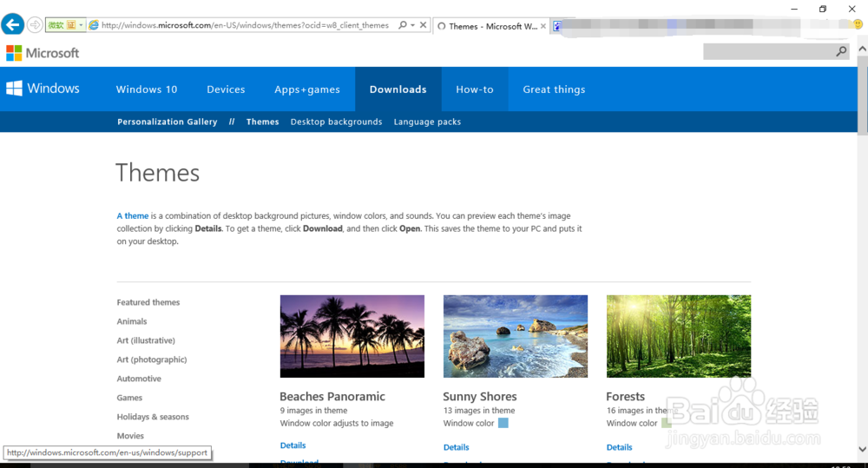The width and height of the screenshot is (868, 468).
Task: View Details for Beaches Panoramic
Action: click(x=293, y=445)
